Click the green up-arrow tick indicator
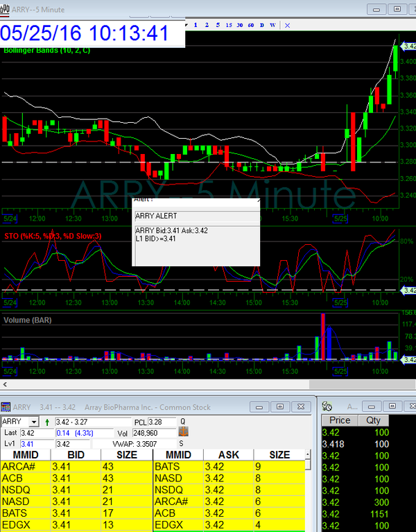Image resolution: width=416 pixels, height=532 pixels. pos(47,422)
